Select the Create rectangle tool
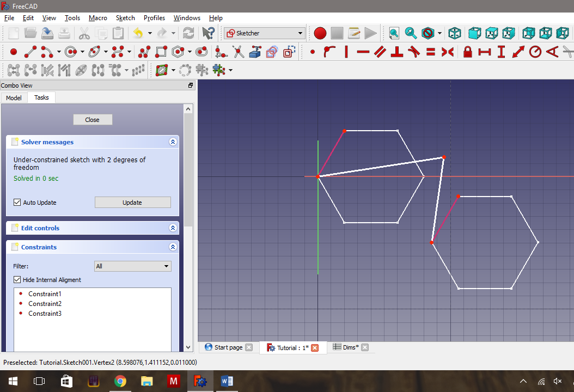The height and width of the screenshot is (392, 574). [x=161, y=51]
